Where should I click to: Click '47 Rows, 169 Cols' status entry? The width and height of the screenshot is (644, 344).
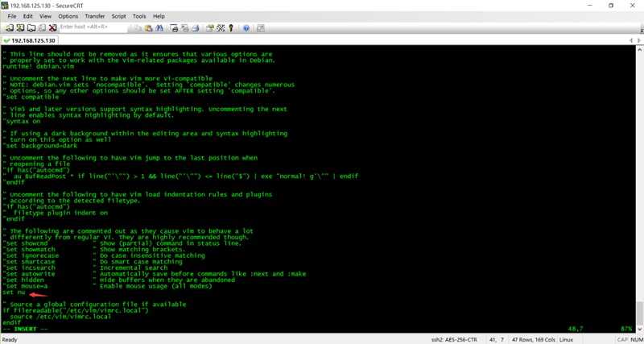(x=532, y=340)
